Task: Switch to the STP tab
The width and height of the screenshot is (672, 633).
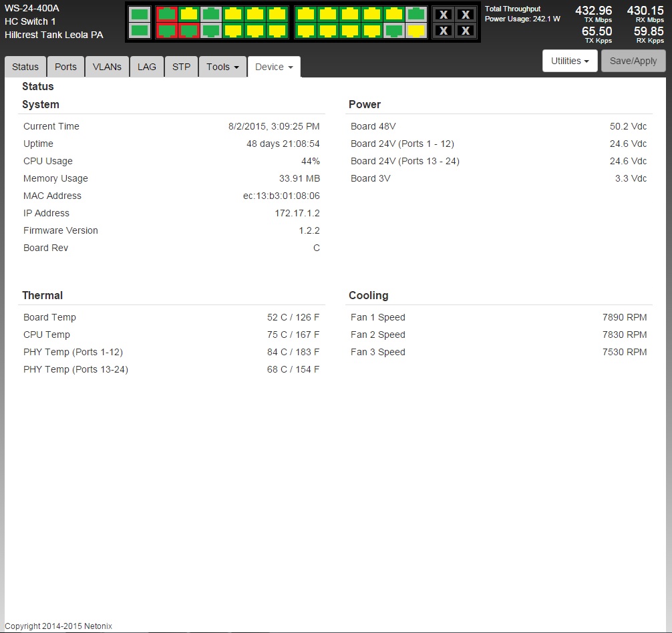Action: click(181, 67)
